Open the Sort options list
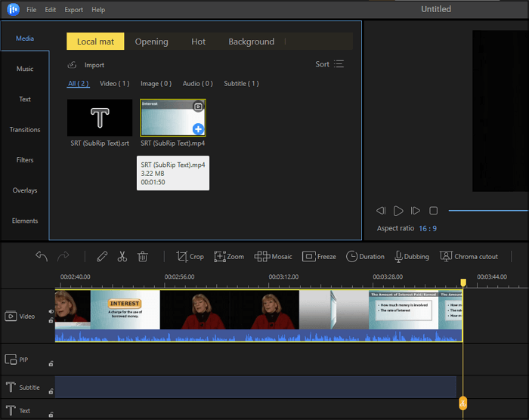This screenshot has height=420, width=529. (329, 64)
